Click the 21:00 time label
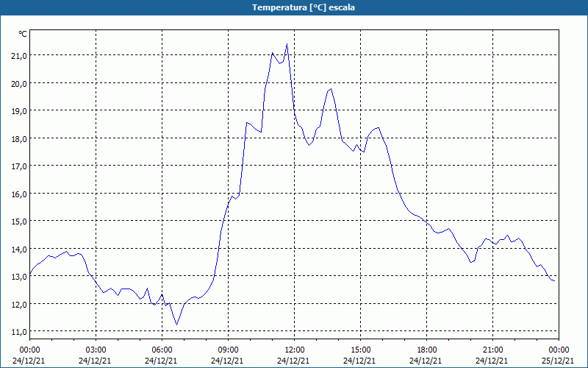 [x=492, y=350]
